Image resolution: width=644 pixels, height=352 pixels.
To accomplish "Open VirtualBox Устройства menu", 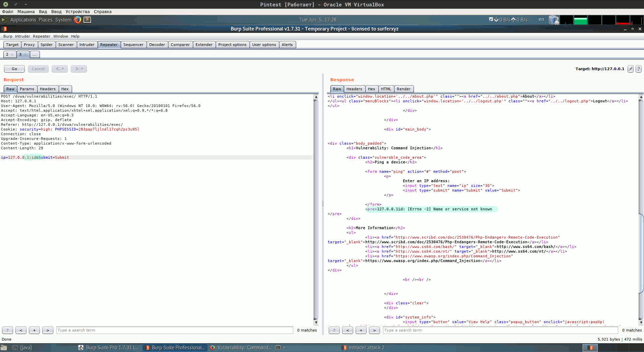I will [77, 11].
